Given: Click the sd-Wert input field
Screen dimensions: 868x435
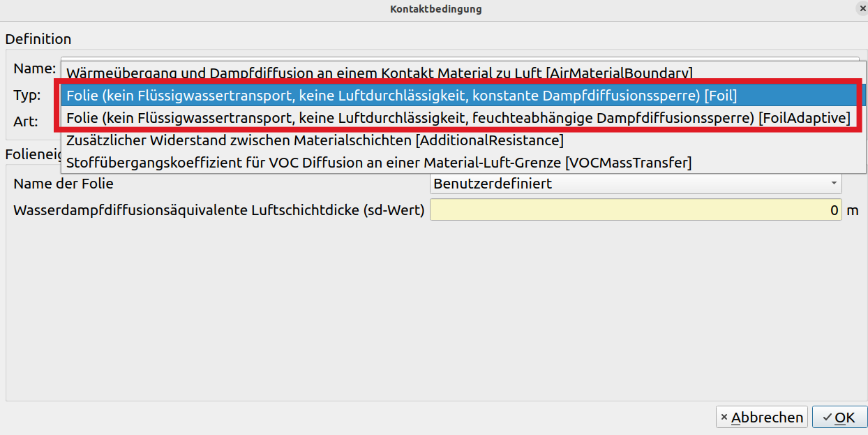Looking at the screenshot, I should (x=636, y=209).
